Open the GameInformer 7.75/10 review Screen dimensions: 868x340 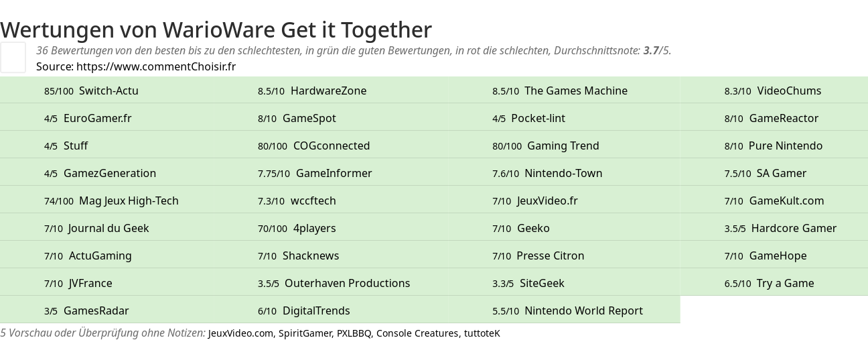(315, 173)
